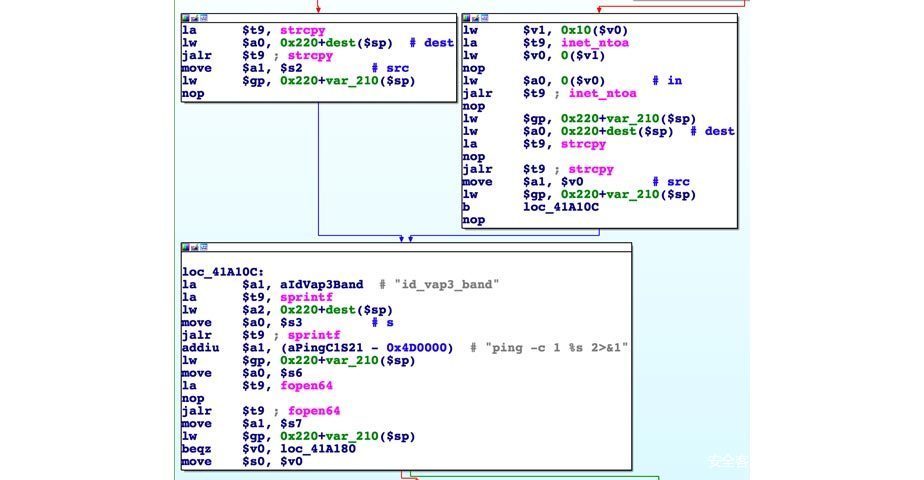Click the '# in' comment in the inet_ntoa block
The height and width of the screenshot is (480, 924).
[x=666, y=81]
